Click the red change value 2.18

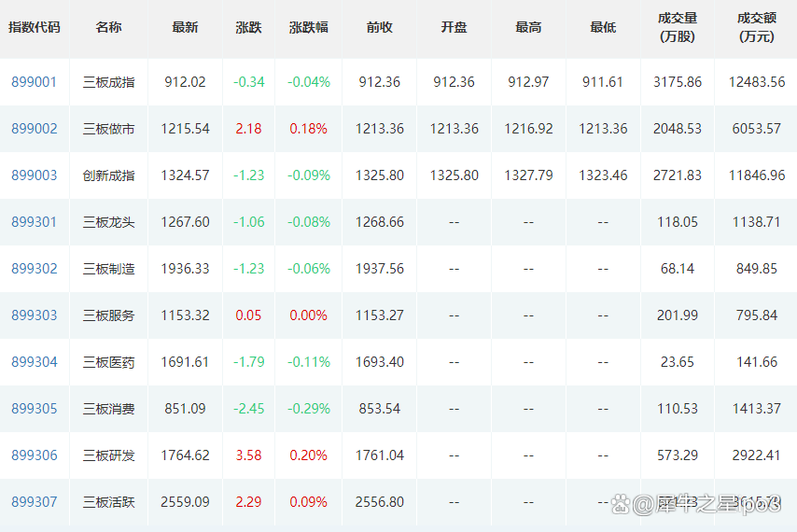click(x=248, y=129)
